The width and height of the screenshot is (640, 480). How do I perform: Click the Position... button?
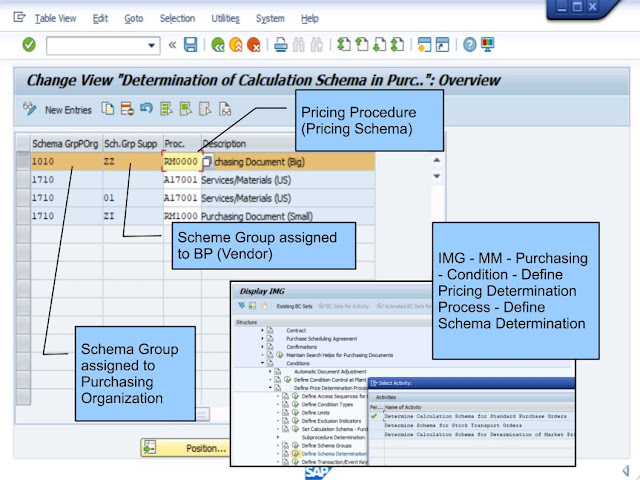185,448
